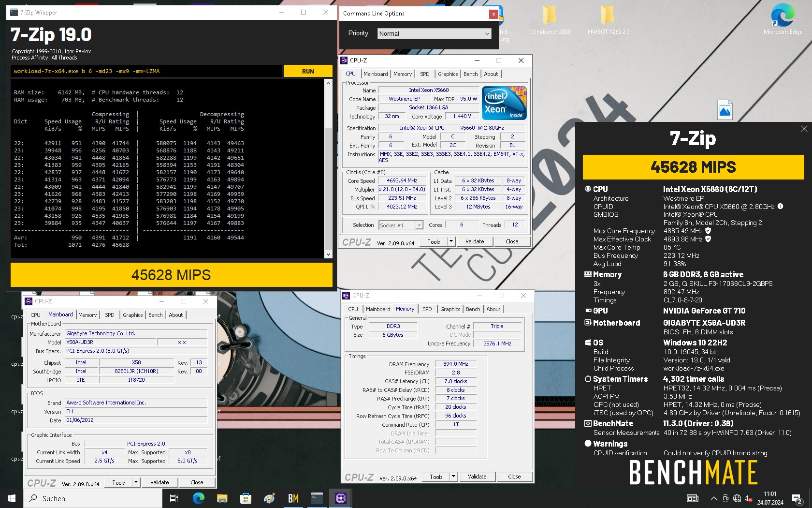The width and height of the screenshot is (812, 508).
Task: Open Graphics tab in Mainboard CPU-Z window
Action: point(132,315)
